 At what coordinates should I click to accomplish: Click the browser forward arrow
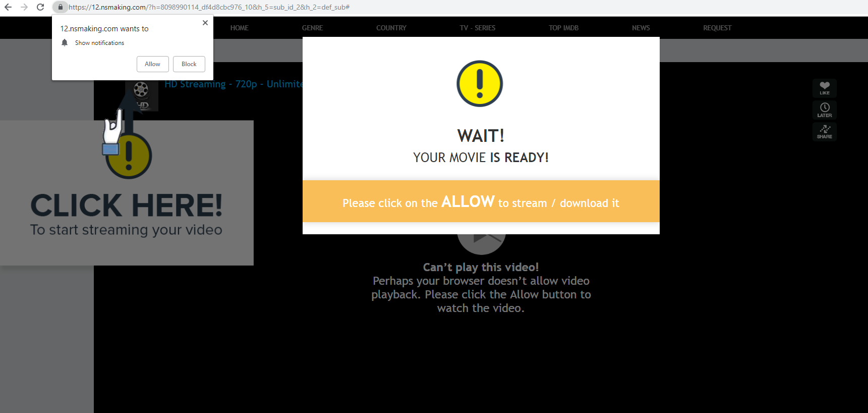24,7
